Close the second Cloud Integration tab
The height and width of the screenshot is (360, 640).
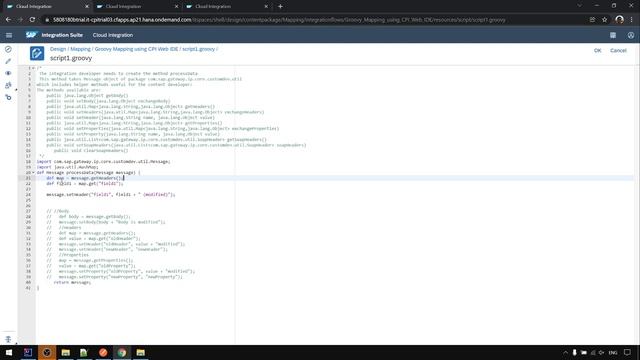click(x=176, y=7)
